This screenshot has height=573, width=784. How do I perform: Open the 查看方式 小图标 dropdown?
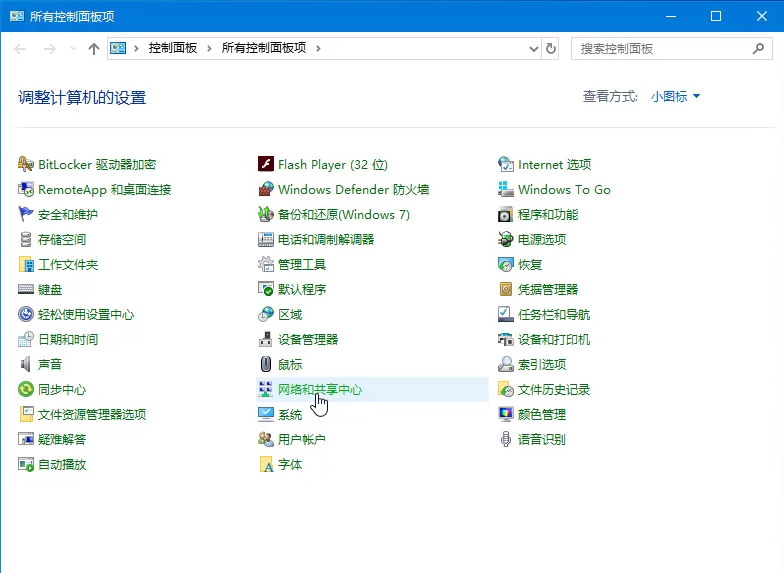(x=675, y=96)
